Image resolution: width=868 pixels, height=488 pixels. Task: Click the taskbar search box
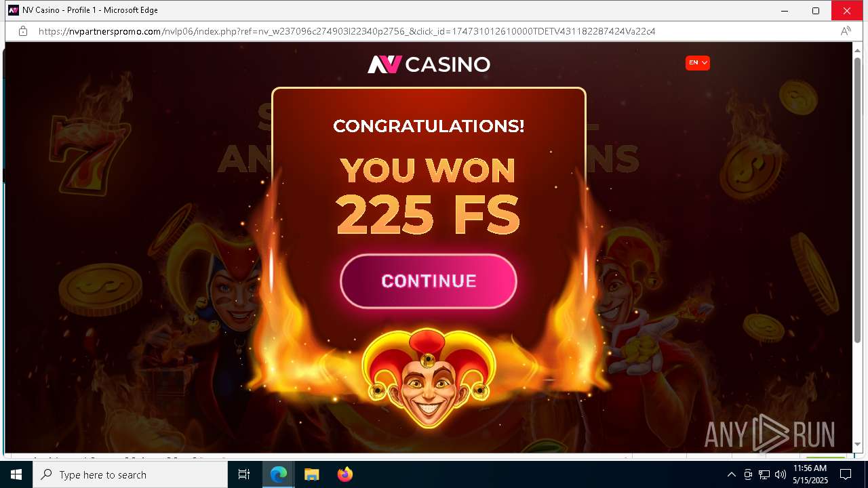click(130, 474)
